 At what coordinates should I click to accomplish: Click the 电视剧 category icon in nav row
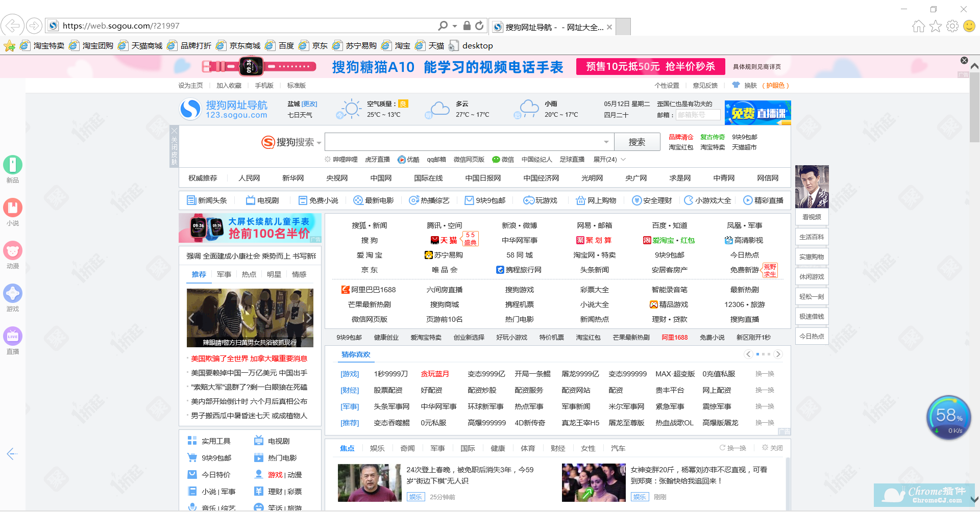pyautogui.click(x=262, y=200)
